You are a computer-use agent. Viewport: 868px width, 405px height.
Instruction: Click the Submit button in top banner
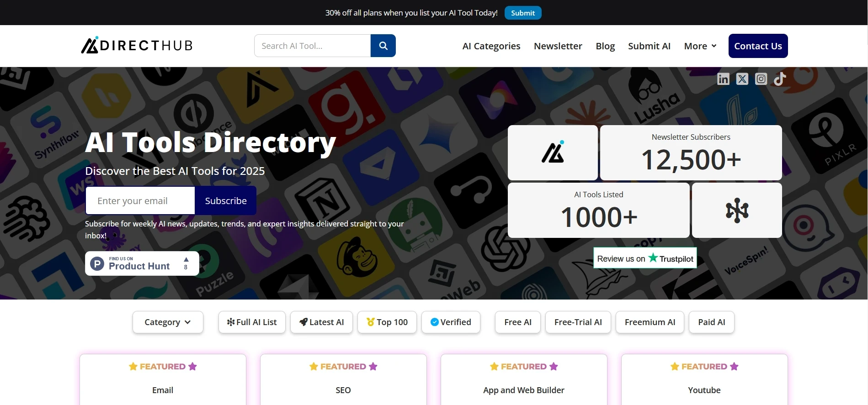pos(523,13)
